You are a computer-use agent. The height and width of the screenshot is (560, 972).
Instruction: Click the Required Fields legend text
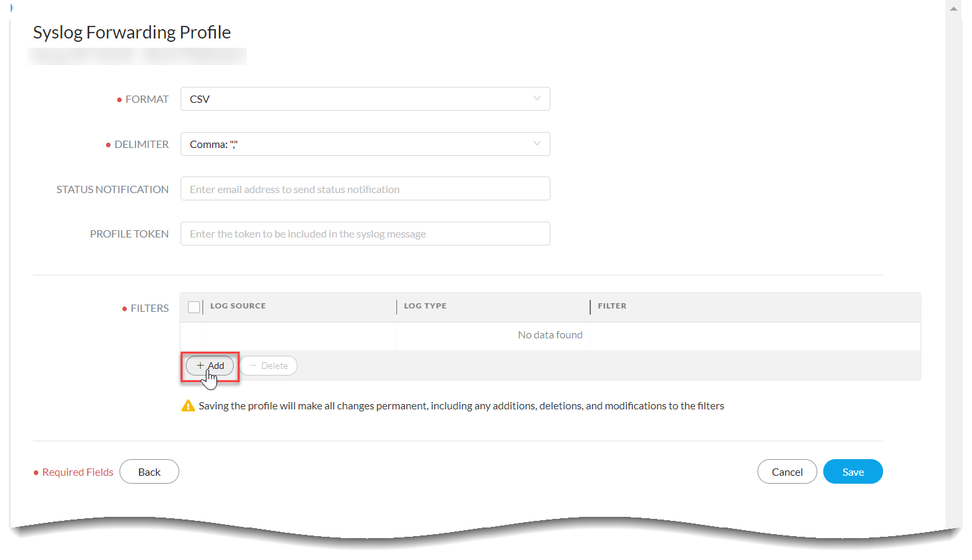click(78, 472)
